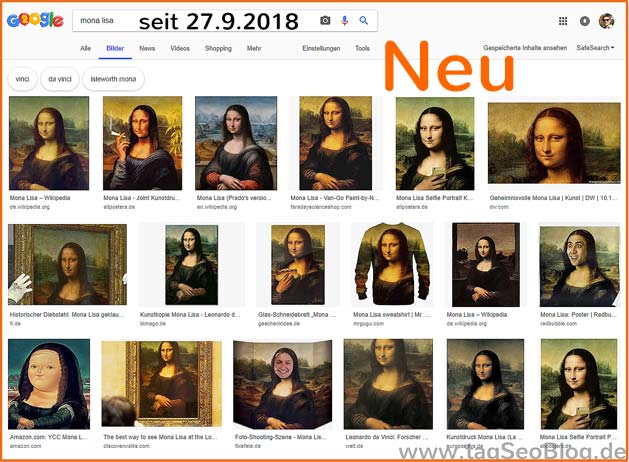Open the user profile avatar
Image resolution: width=629 pixels, height=462 pixels.
point(606,21)
